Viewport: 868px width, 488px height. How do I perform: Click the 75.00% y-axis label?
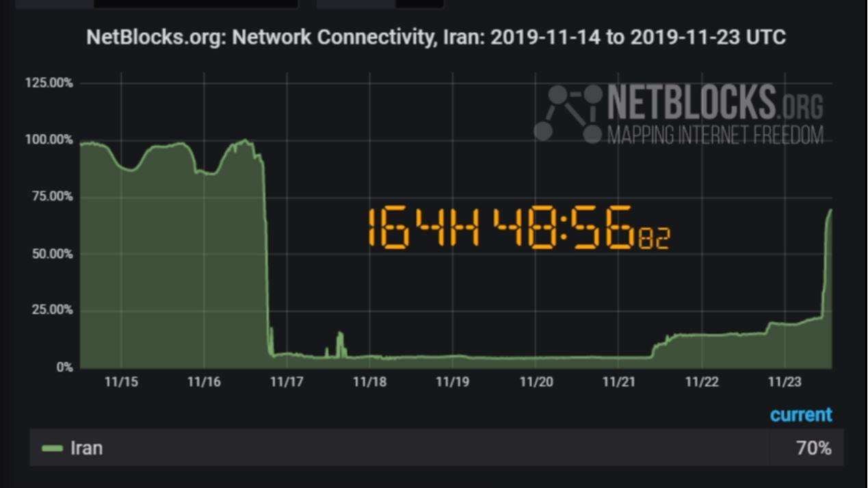tap(52, 196)
